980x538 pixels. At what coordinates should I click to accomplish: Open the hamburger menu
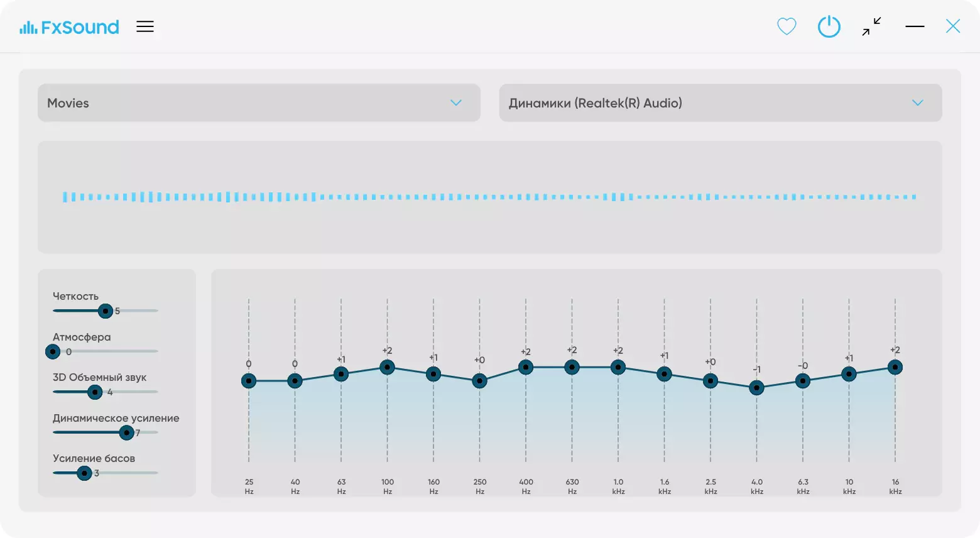145,26
